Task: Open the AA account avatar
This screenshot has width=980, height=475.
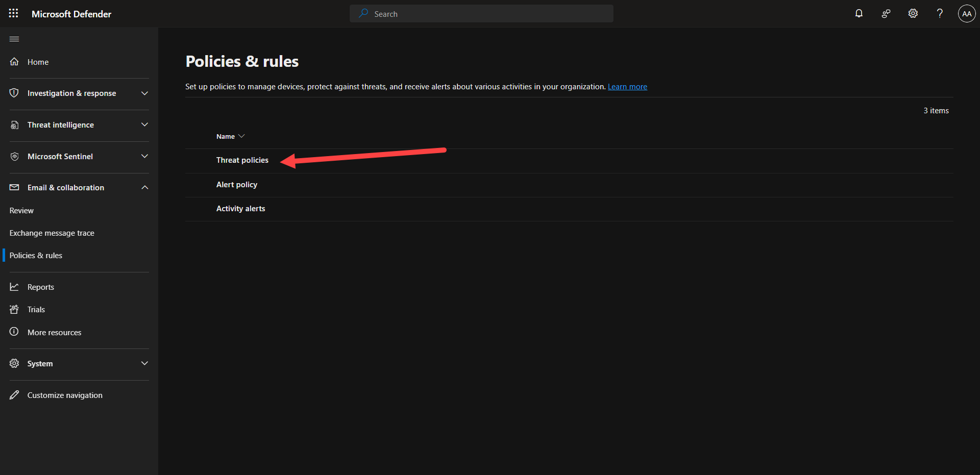Action: coord(966,14)
